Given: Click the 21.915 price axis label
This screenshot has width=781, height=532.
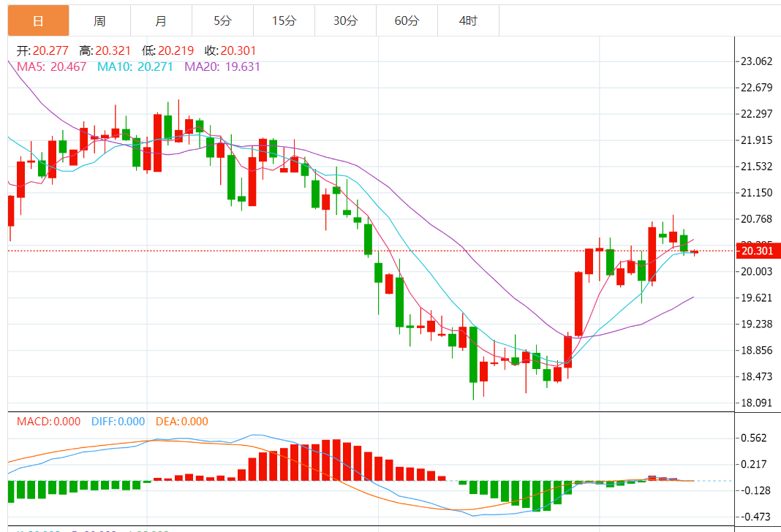Looking at the screenshot, I should [757, 140].
